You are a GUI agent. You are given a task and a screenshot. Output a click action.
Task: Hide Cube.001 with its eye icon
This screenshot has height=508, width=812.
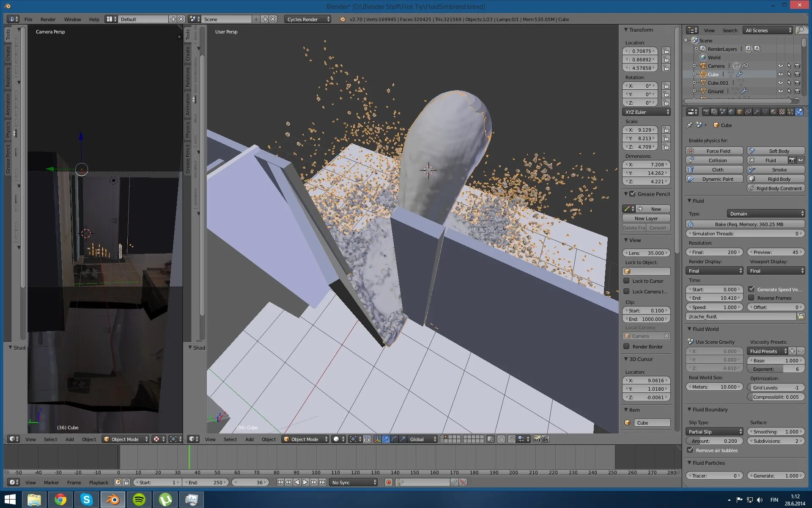pyautogui.click(x=780, y=83)
